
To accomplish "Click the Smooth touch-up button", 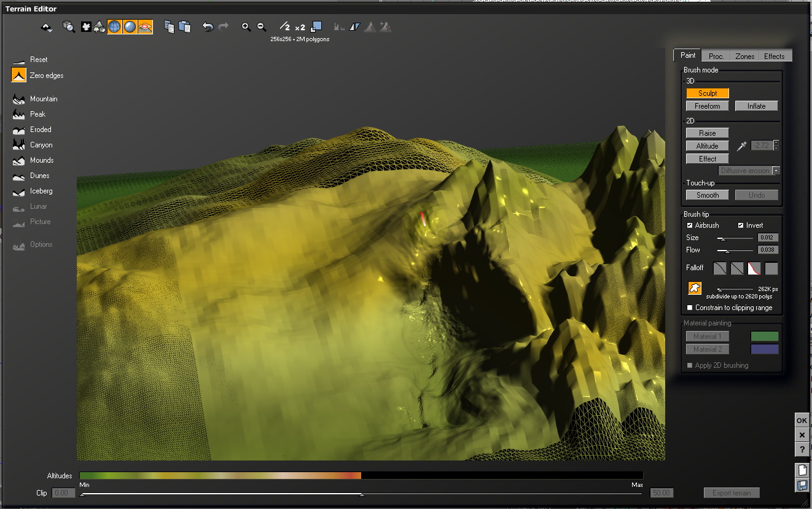I will (707, 195).
